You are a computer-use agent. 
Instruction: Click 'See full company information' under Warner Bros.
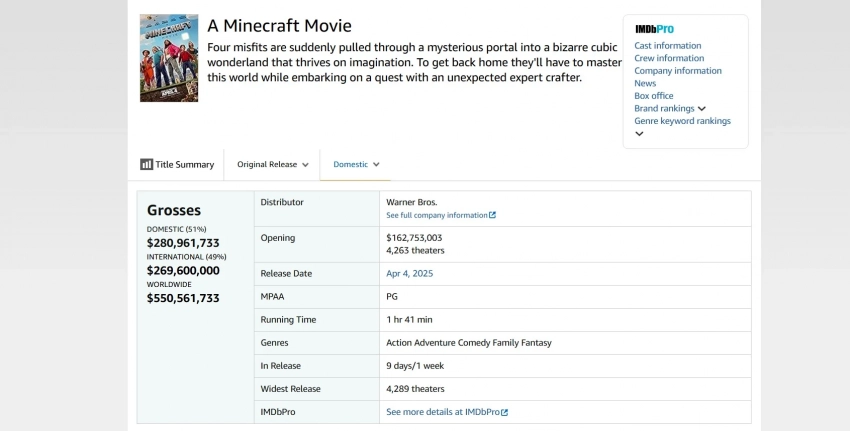point(436,215)
